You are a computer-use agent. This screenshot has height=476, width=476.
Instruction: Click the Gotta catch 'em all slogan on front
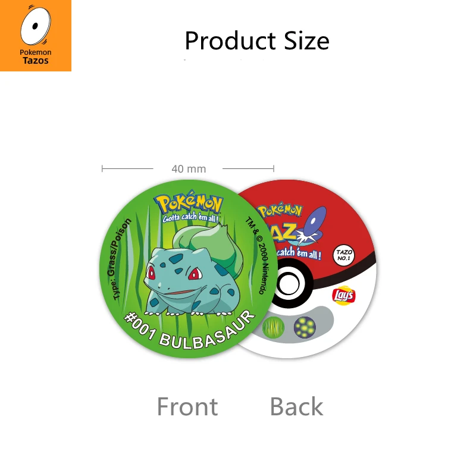(x=190, y=218)
